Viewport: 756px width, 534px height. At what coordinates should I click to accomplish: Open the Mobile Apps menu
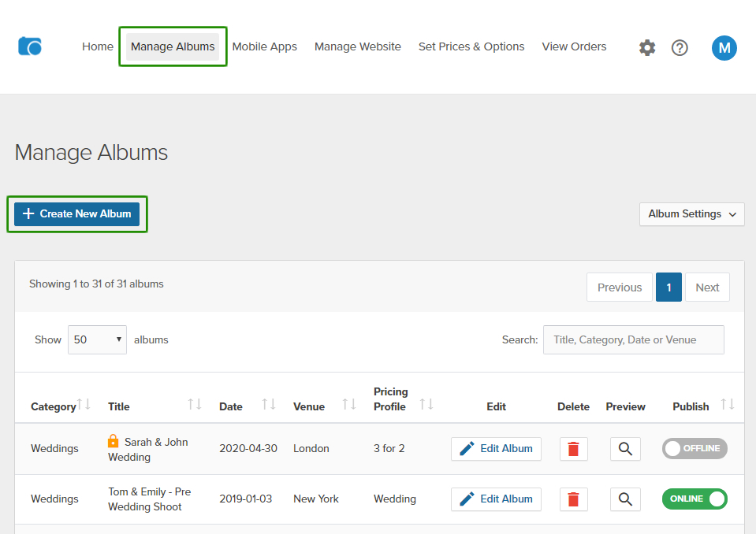264,46
